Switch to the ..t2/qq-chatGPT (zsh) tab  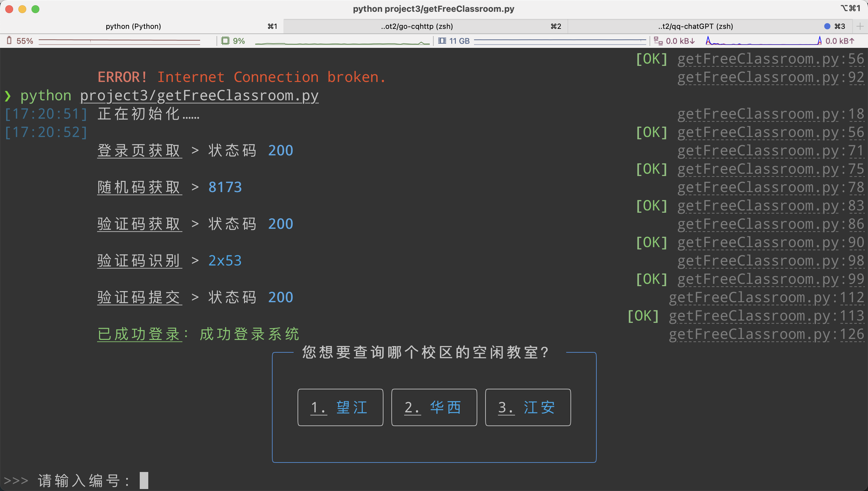pos(710,26)
